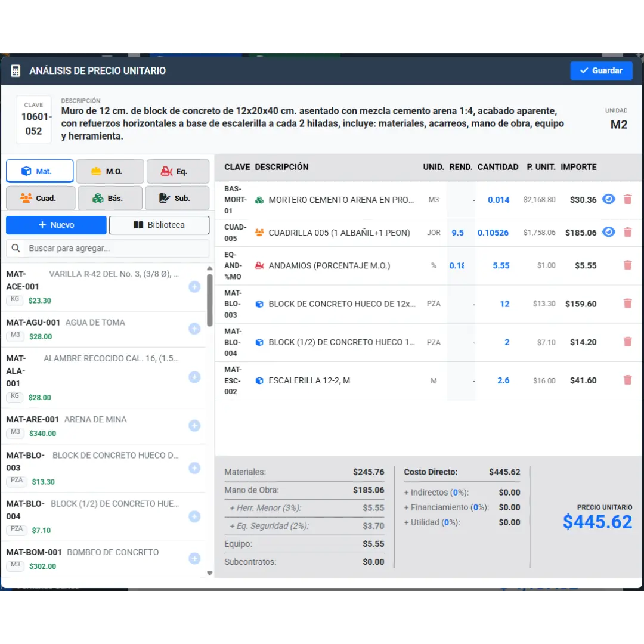Edit the rendimiento value 9.5 for CUADRILLA 005
The image size is (644, 644).
tap(457, 233)
